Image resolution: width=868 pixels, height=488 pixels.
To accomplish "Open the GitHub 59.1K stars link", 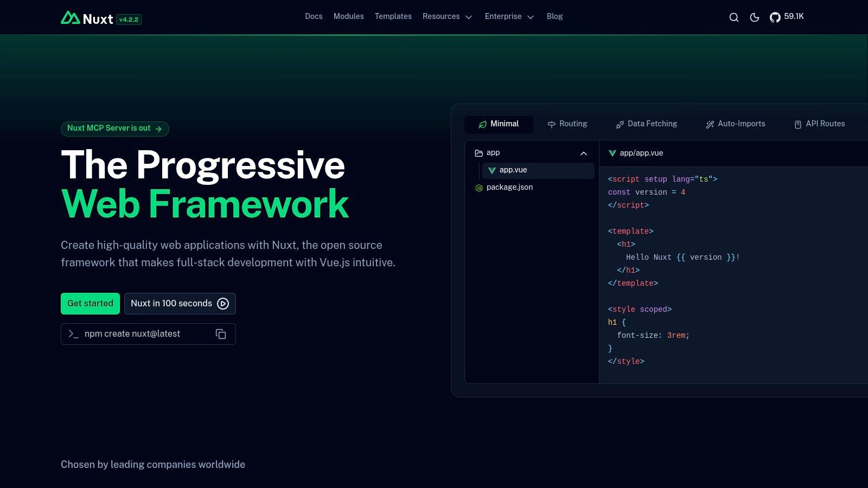I will pyautogui.click(x=787, y=17).
